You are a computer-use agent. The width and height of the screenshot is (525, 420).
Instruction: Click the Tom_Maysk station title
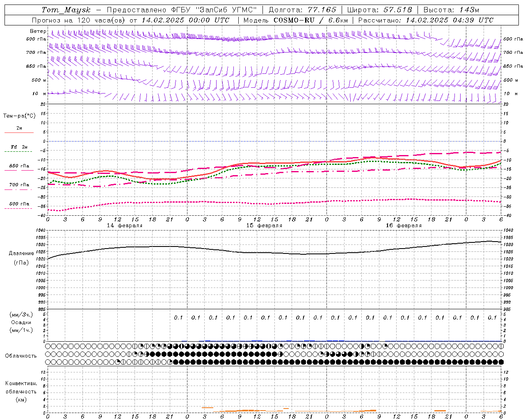coord(66,10)
